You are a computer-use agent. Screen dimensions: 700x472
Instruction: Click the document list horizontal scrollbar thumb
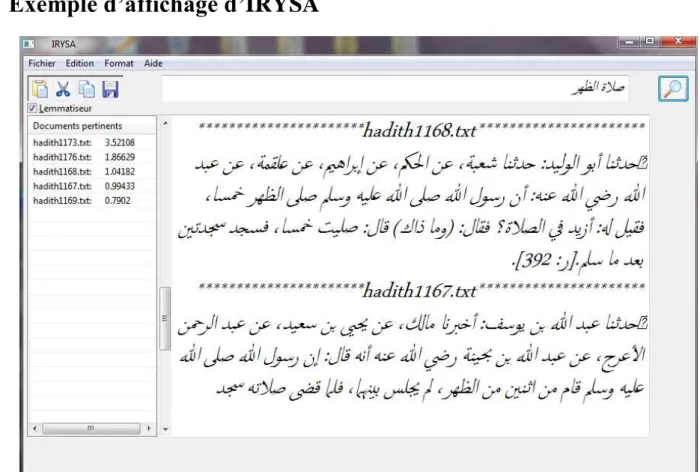click(91, 429)
